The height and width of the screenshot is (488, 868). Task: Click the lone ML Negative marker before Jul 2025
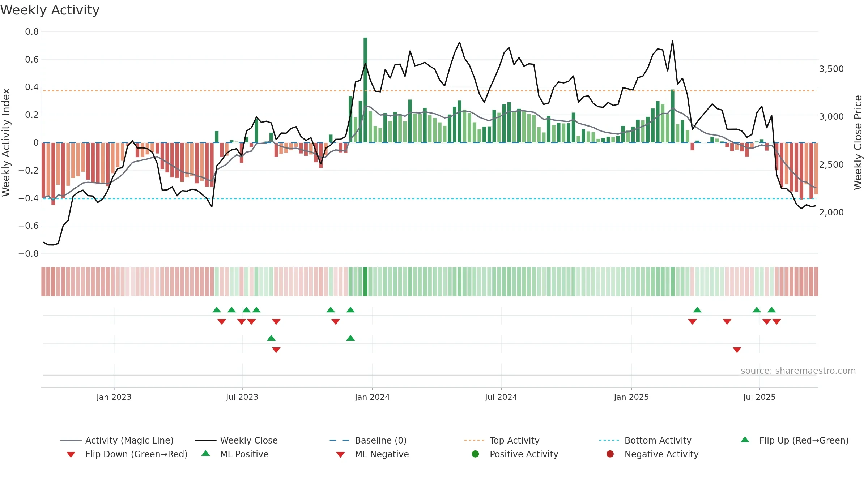[737, 350]
